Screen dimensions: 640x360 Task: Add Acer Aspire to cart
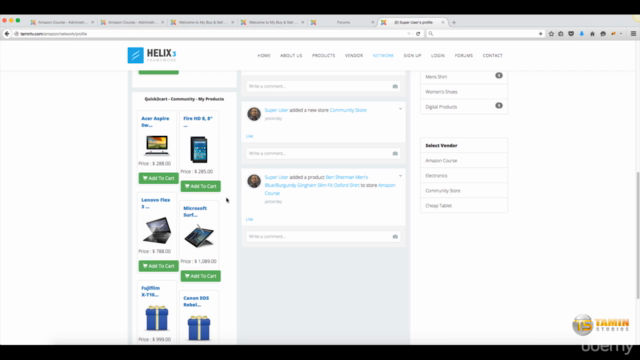[158, 178]
